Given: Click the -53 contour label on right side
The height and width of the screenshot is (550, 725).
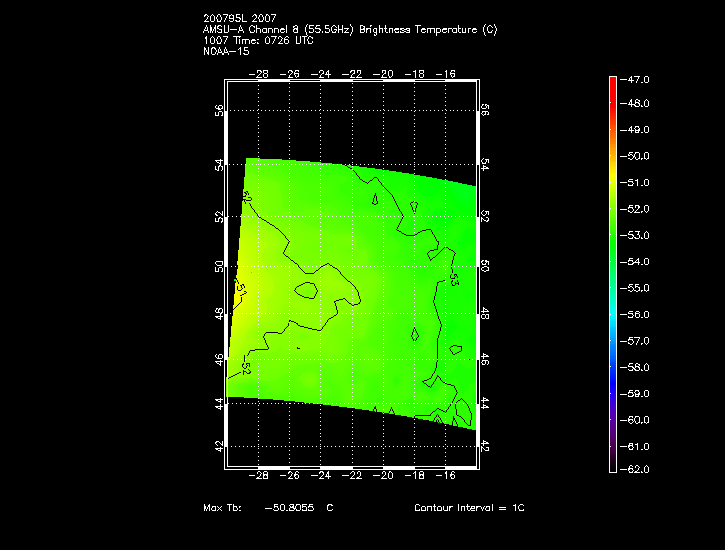Looking at the screenshot, I should coord(453,278).
